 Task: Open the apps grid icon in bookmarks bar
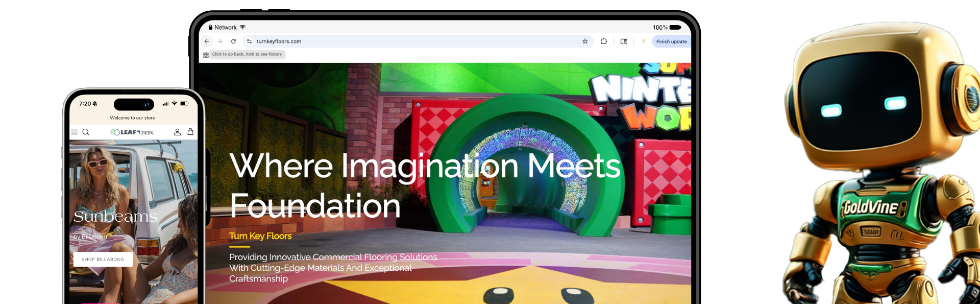(x=206, y=55)
